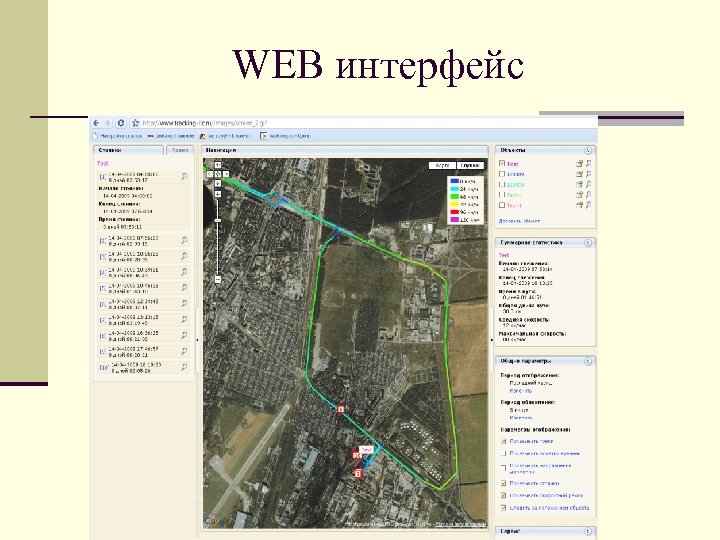Click the purple speed legend swatch
Screen dimensions: 720x540
click(x=454, y=220)
